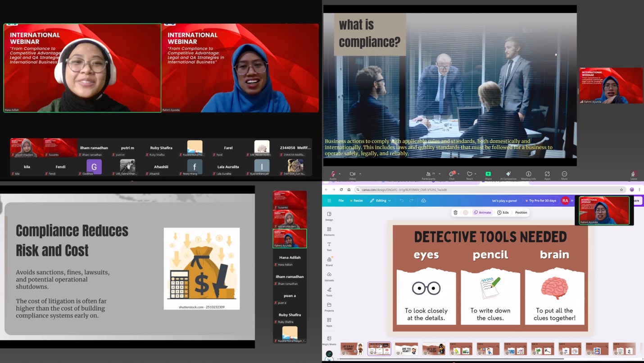This screenshot has height=363, width=644.
Task: Click the Position button
Action: click(x=521, y=212)
